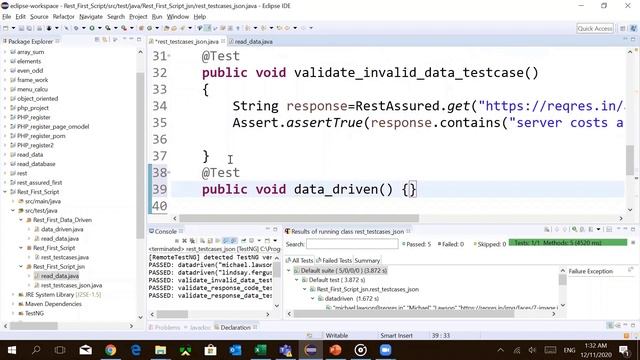
Task: Click External Tools red toolbox icon
Action: (x=124, y=28)
